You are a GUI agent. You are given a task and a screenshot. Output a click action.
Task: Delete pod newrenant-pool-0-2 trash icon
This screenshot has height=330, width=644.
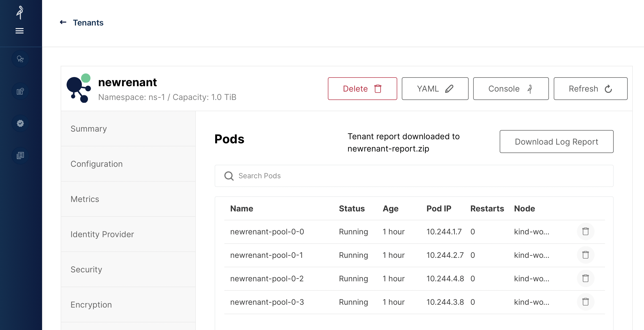(586, 278)
